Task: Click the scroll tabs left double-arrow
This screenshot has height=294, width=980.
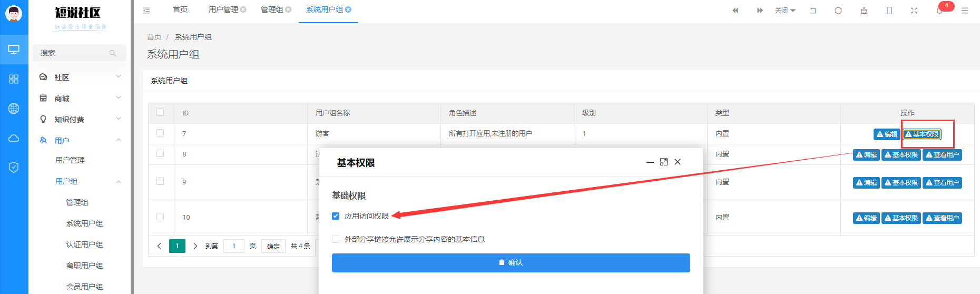Action: point(735,11)
